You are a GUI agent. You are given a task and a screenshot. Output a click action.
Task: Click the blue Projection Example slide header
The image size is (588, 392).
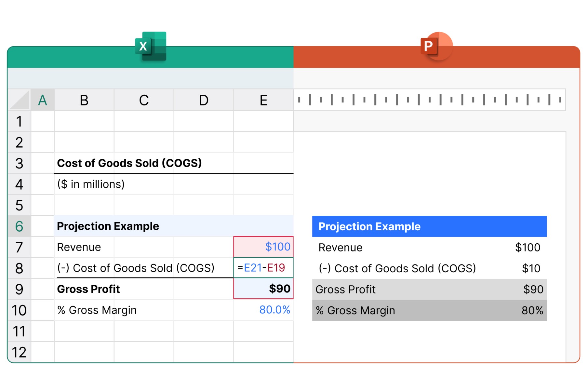429,226
